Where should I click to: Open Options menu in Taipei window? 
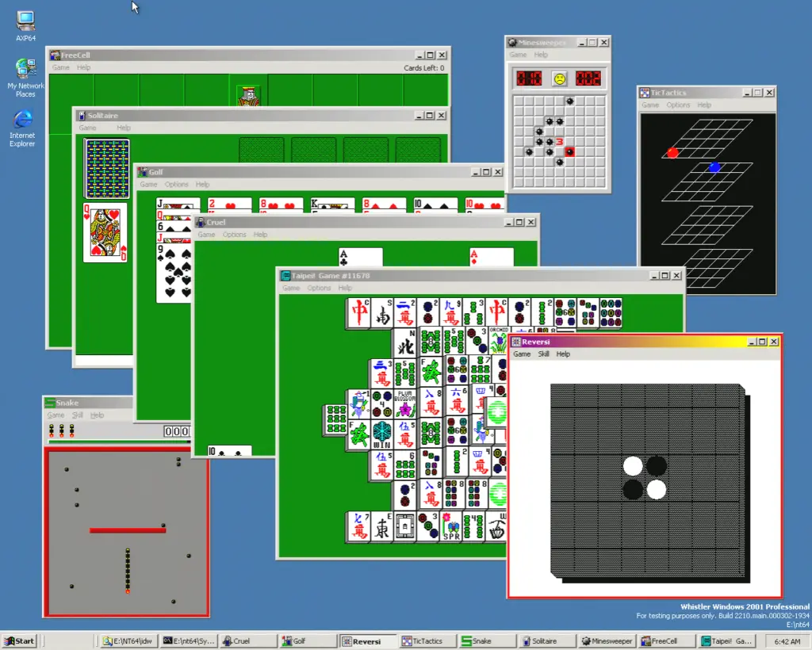coord(319,288)
